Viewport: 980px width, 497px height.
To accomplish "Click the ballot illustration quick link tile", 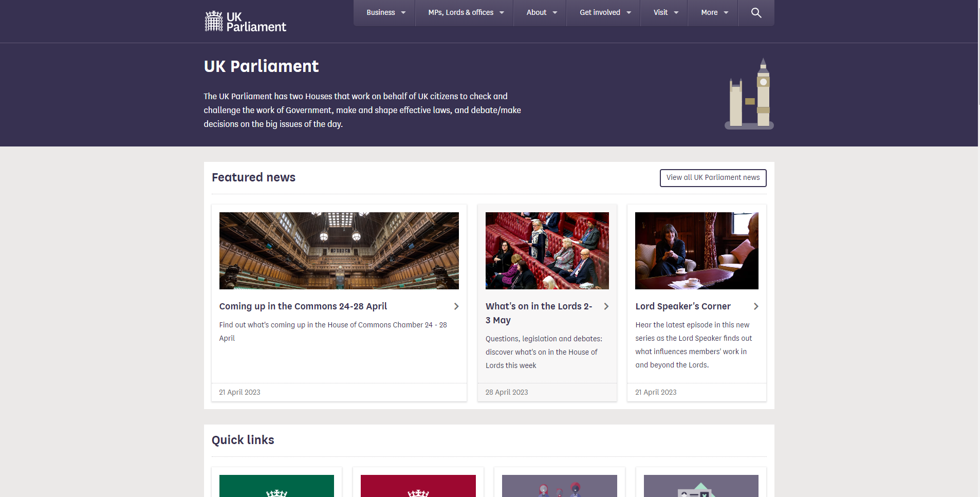I will click(701, 486).
